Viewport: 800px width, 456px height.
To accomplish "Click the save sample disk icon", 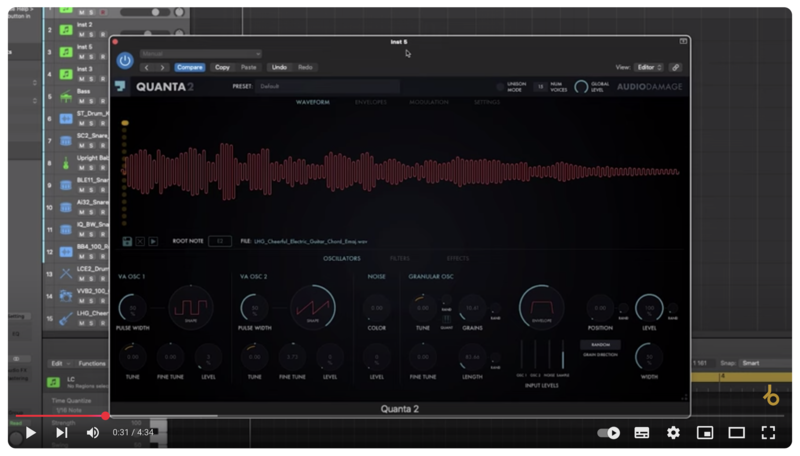I will click(127, 241).
